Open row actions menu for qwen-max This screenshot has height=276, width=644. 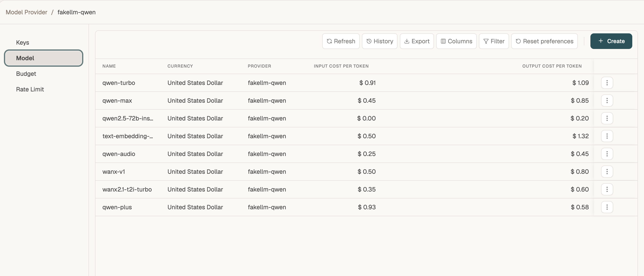[x=607, y=100]
